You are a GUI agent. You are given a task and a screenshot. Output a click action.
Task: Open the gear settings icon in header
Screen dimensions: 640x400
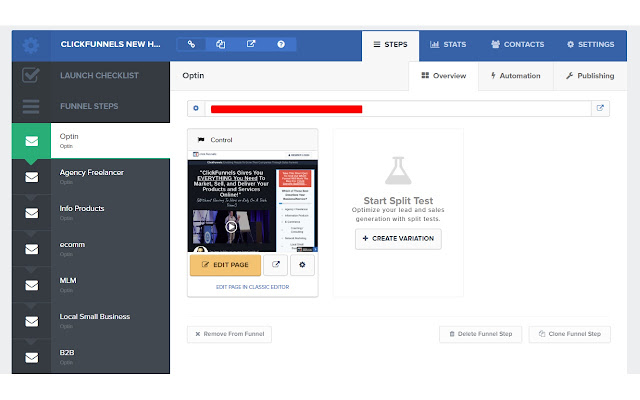(31, 45)
